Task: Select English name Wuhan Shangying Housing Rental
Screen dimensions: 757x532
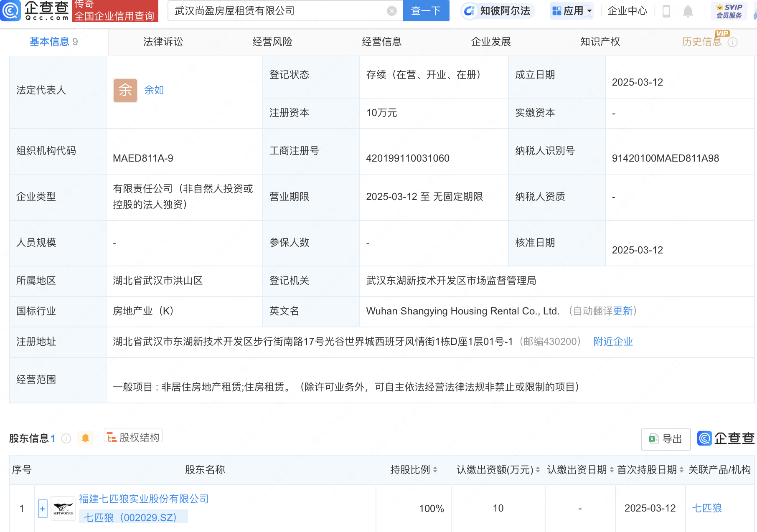Action: [x=463, y=311]
